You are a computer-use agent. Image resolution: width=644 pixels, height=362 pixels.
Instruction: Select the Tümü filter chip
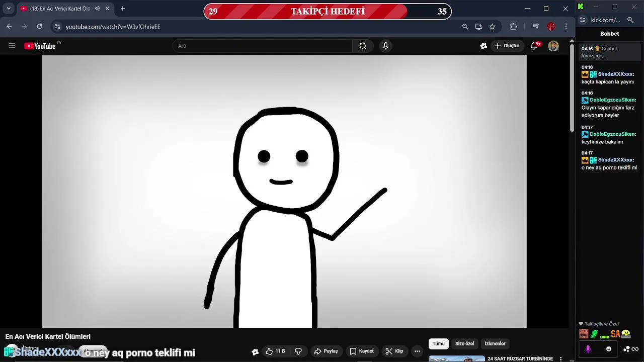click(x=439, y=344)
